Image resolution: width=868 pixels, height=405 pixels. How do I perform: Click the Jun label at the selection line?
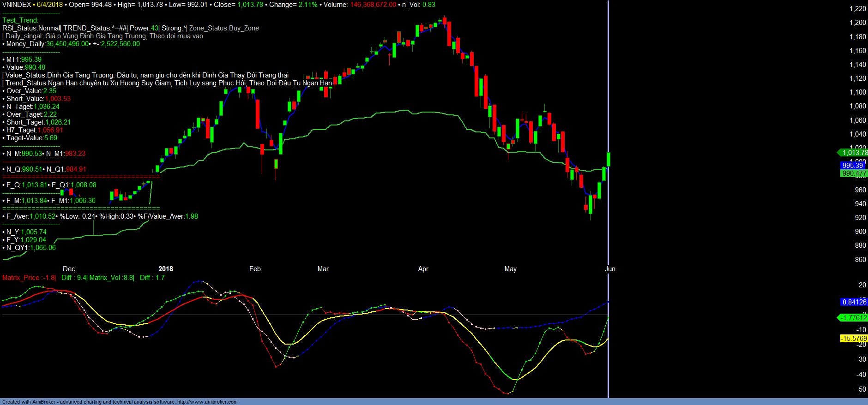click(x=610, y=269)
